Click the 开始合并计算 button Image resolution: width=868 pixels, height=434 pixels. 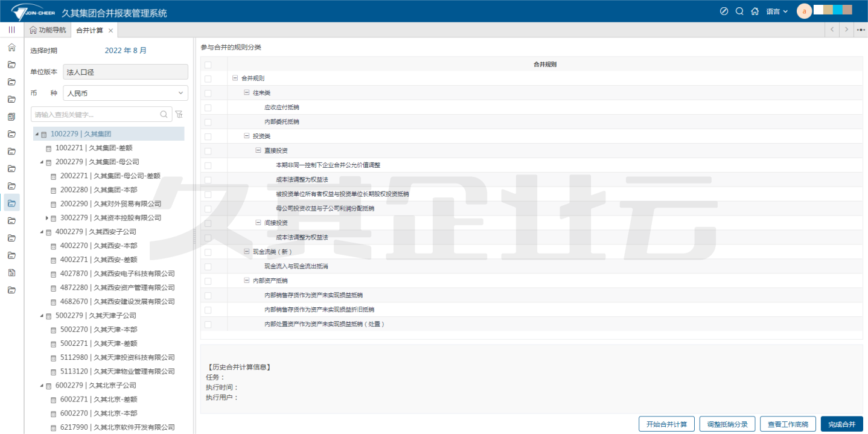(x=666, y=424)
